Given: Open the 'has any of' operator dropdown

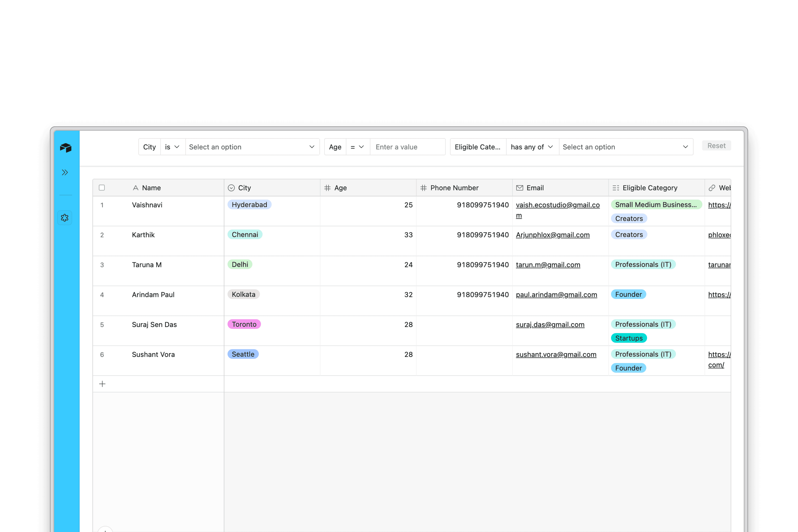Looking at the screenshot, I should tap(532, 147).
